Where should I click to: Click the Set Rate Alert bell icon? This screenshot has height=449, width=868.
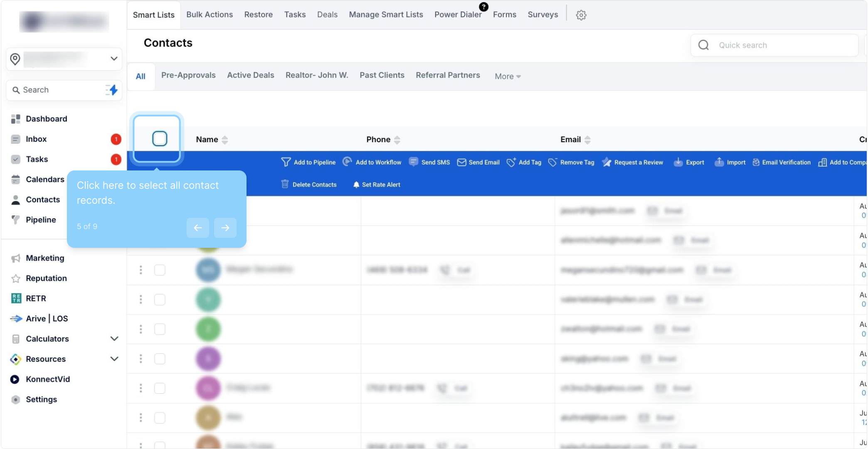click(x=356, y=185)
